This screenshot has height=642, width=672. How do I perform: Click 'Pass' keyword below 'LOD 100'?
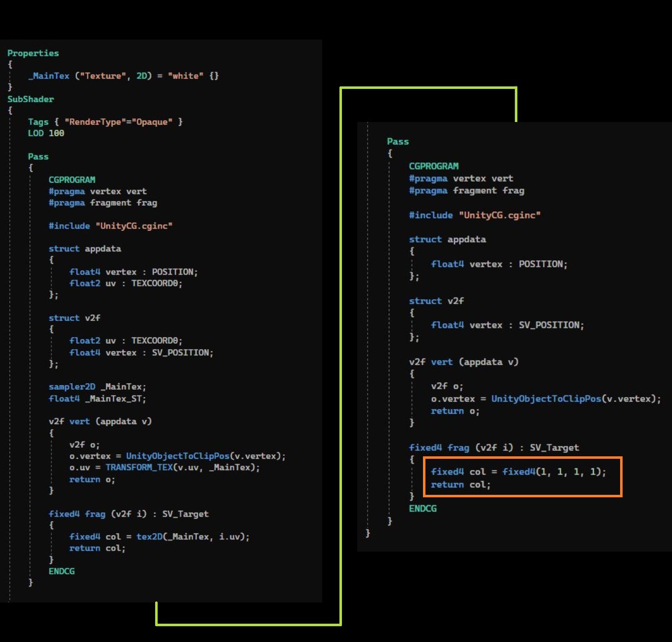(39, 156)
